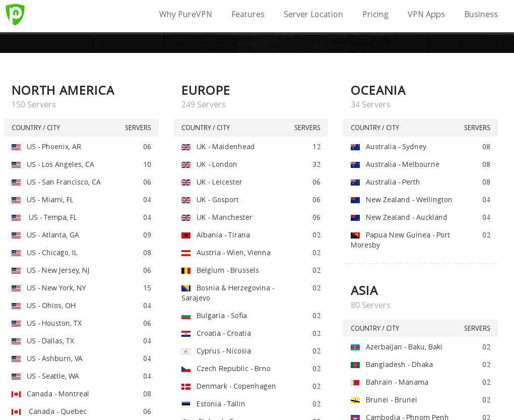
Task: Select the US - Atlanta, GA entry
Action: pos(53,235)
